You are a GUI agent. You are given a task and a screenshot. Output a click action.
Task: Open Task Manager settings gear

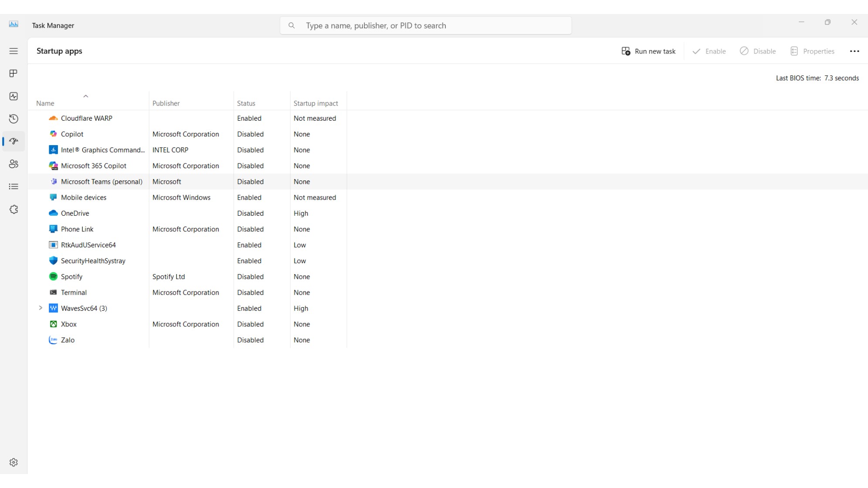point(14,462)
